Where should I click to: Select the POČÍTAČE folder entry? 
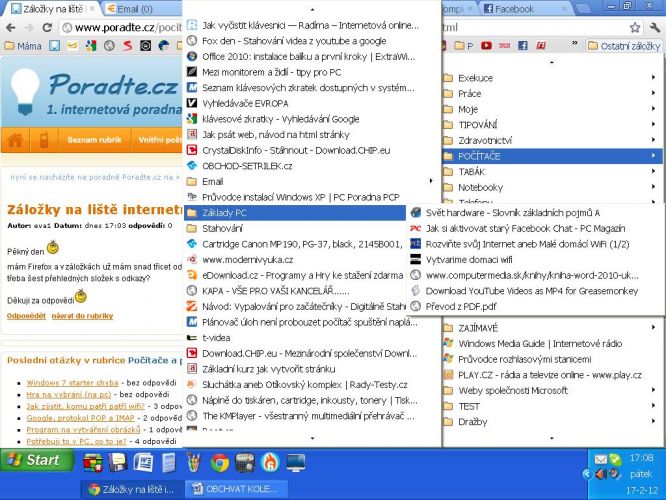552,156
